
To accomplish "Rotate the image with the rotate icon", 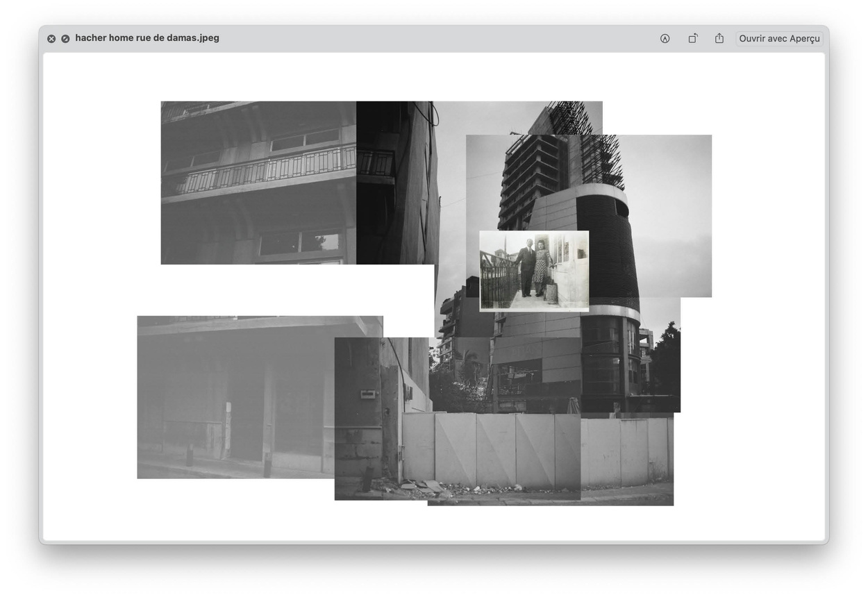I will click(x=692, y=38).
